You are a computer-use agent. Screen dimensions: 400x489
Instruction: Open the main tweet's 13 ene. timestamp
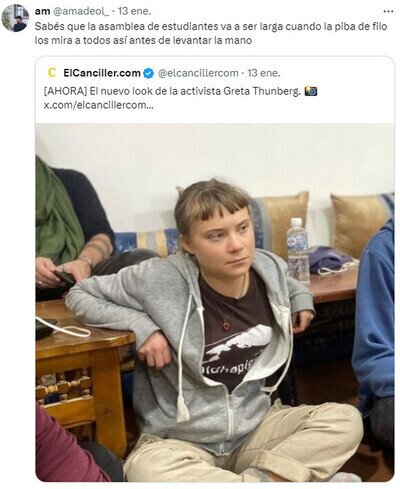tap(130, 11)
